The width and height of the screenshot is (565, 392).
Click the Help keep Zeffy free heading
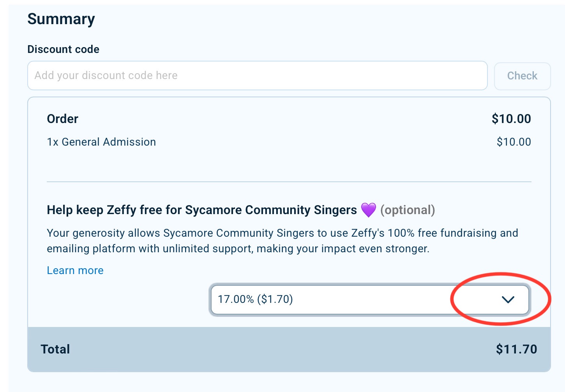coord(202,210)
